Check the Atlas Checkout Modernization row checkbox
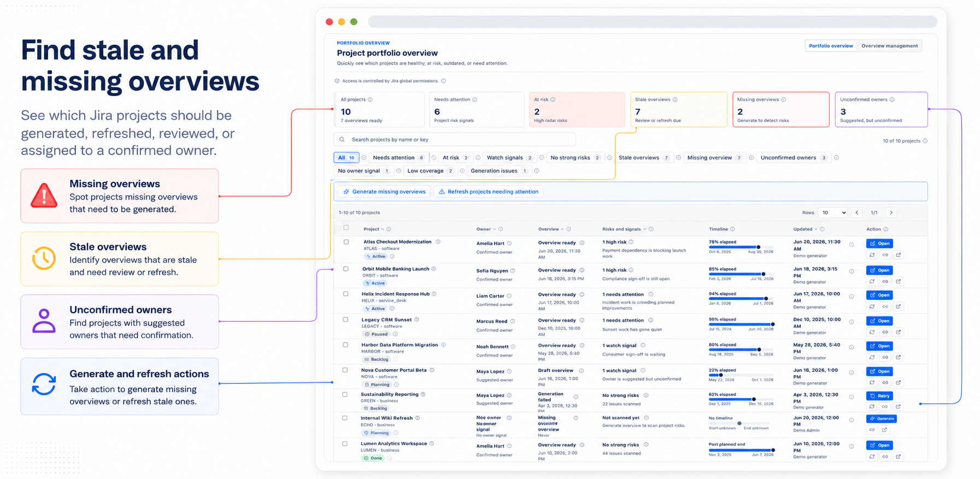 [x=346, y=242]
